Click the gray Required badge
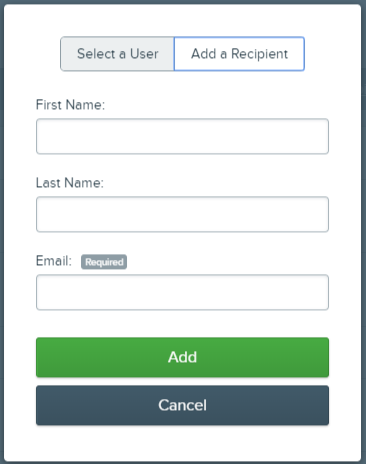 pos(104,262)
